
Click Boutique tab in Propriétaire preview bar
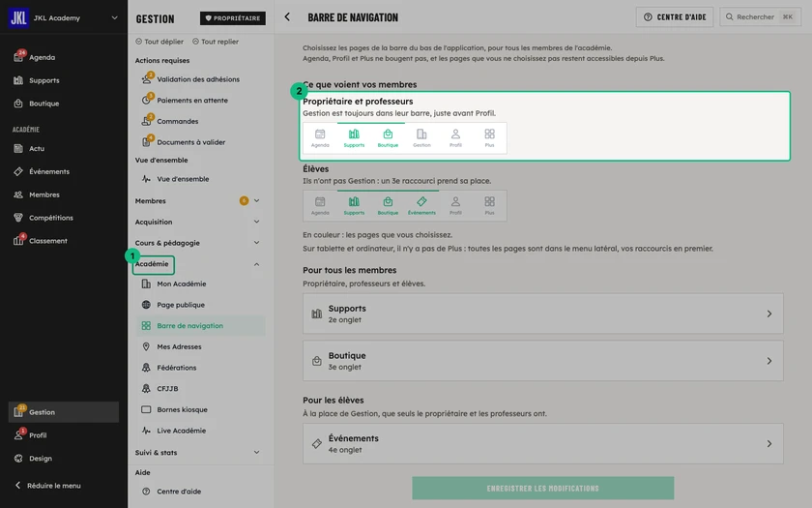(x=388, y=138)
